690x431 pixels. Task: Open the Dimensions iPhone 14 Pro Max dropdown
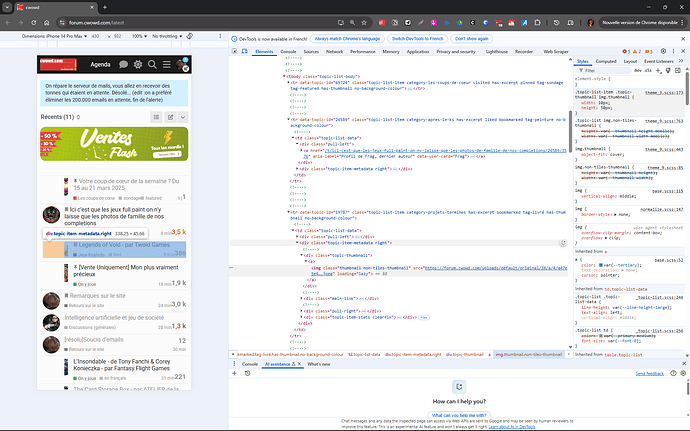point(54,36)
